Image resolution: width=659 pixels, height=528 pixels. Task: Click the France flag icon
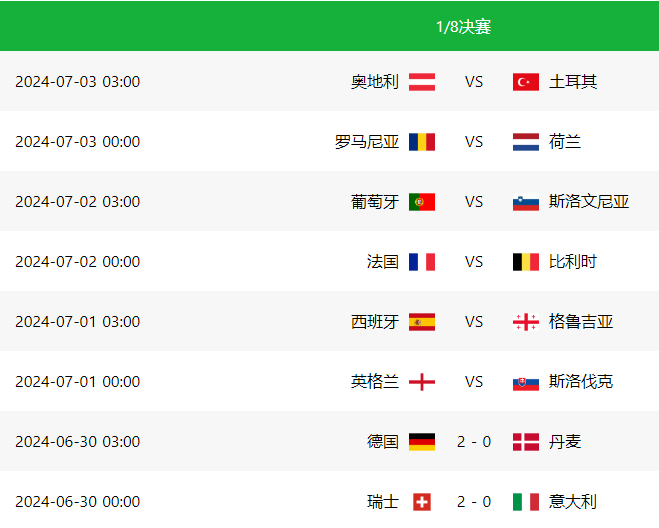click(422, 262)
